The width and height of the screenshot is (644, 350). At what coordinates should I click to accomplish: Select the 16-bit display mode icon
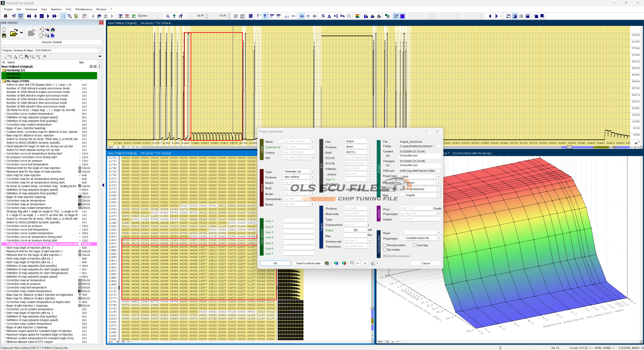point(265,16)
